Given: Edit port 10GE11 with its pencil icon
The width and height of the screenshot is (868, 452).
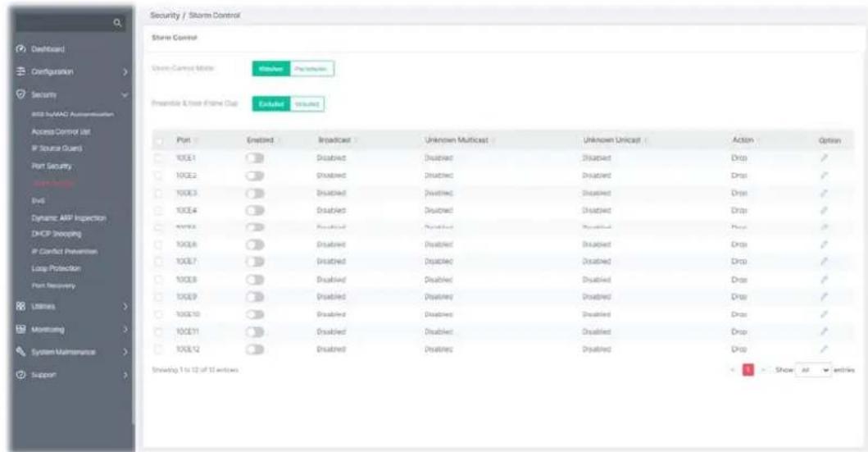Looking at the screenshot, I should tap(824, 331).
